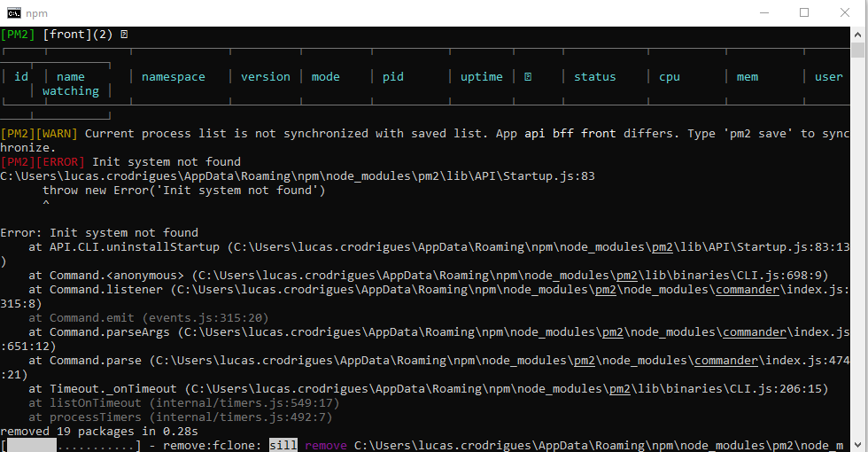Click the 'removed 19 packages in 0.28s' line

point(99,432)
